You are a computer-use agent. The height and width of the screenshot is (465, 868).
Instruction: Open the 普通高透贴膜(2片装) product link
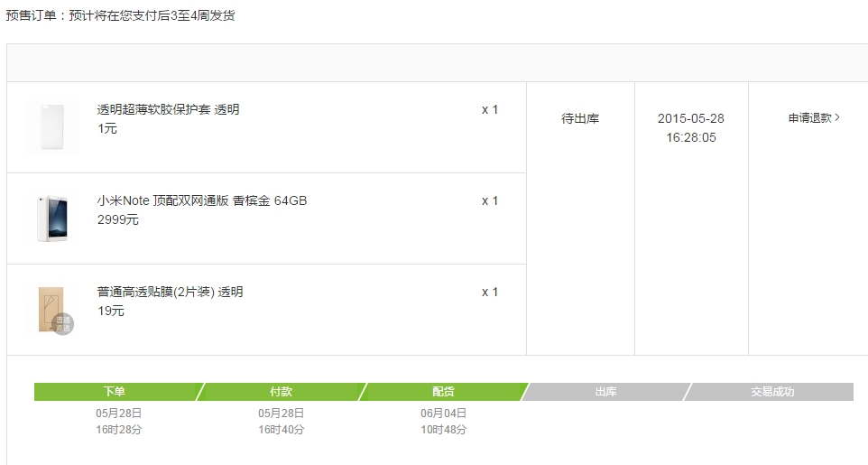pyautogui.click(x=170, y=292)
